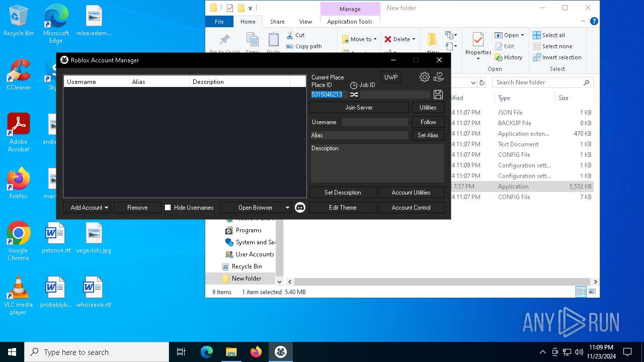Screen dimensions: 644x362
Task: Open the Application Tools tab
Action: pyautogui.click(x=350, y=22)
